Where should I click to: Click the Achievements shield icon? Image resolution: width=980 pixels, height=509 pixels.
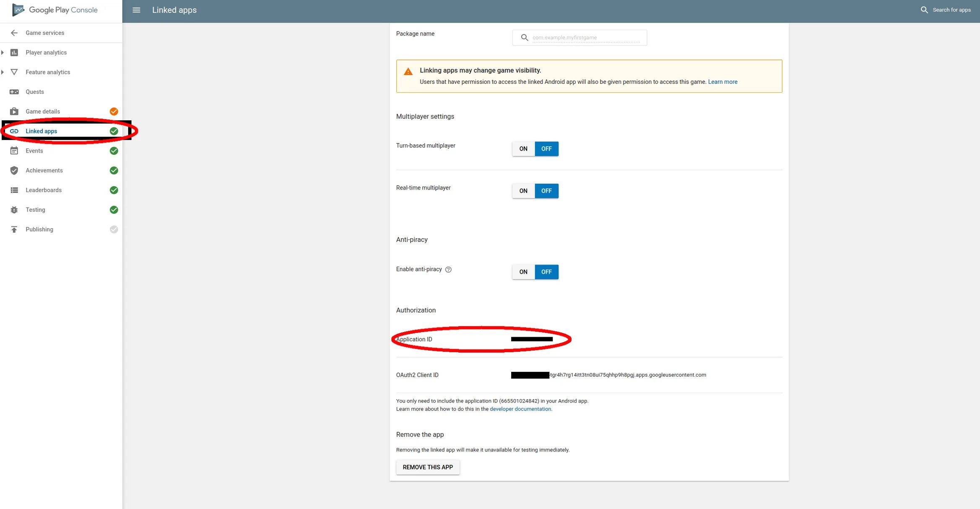(x=14, y=170)
